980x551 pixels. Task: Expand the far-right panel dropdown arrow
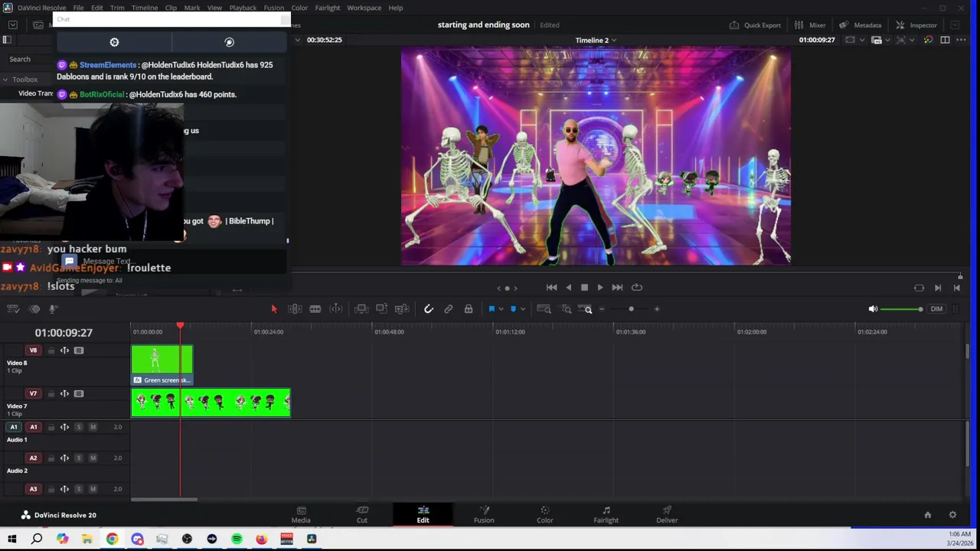(x=955, y=25)
